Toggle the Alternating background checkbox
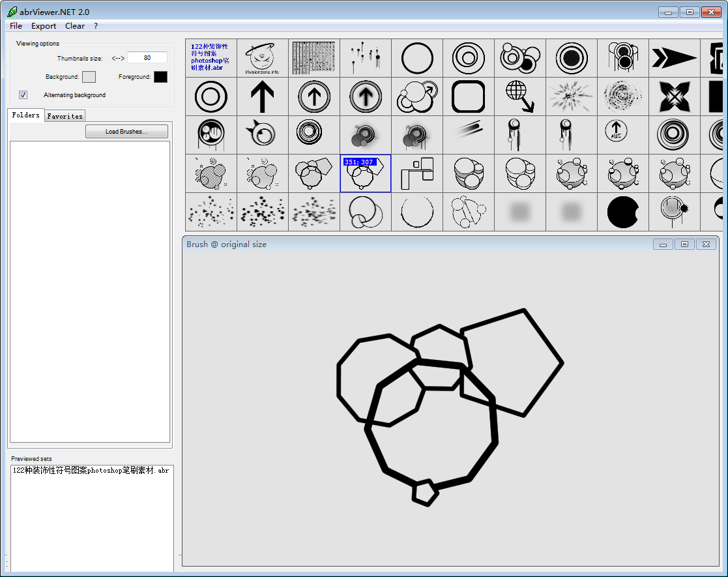 click(23, 95)
